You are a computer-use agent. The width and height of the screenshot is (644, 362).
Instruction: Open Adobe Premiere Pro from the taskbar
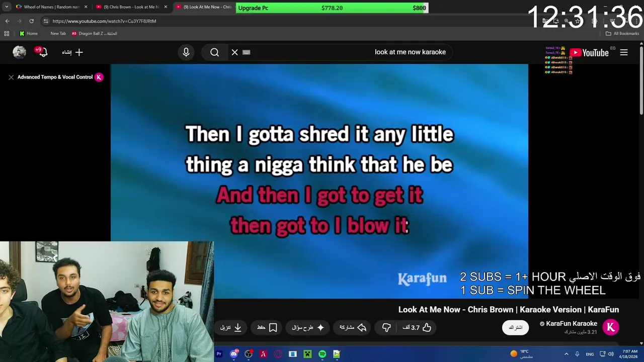[219, 354]
